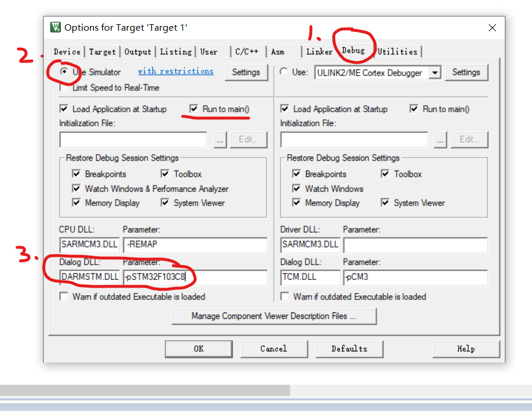
Task: Switch to the Listing tab
Action: [176, 51]
